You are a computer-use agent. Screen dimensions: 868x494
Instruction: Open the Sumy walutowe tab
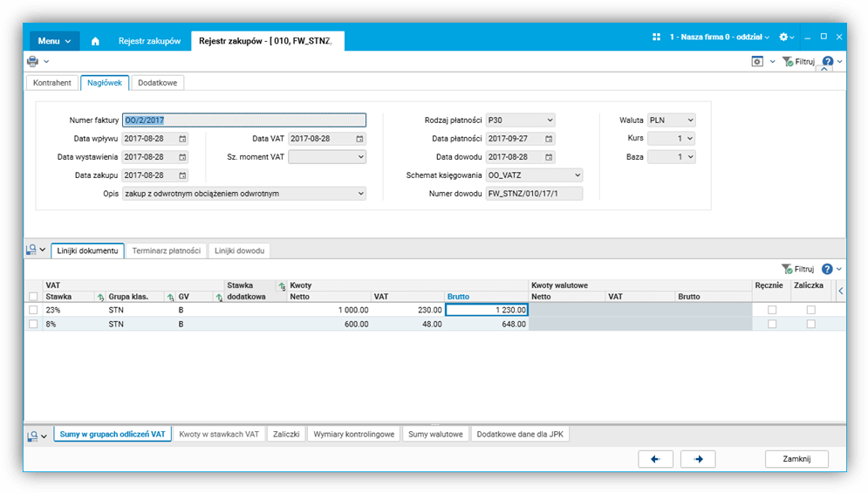click(435, 434)
